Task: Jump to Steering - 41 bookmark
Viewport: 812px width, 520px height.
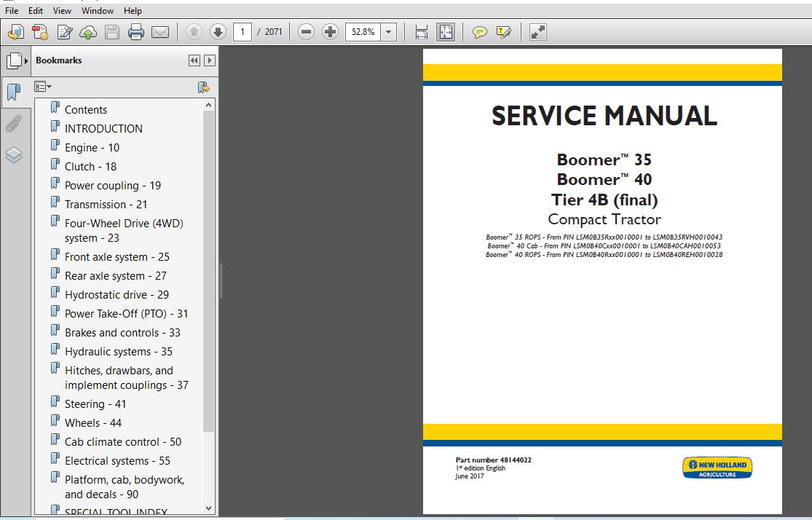Action: (95, 404)
